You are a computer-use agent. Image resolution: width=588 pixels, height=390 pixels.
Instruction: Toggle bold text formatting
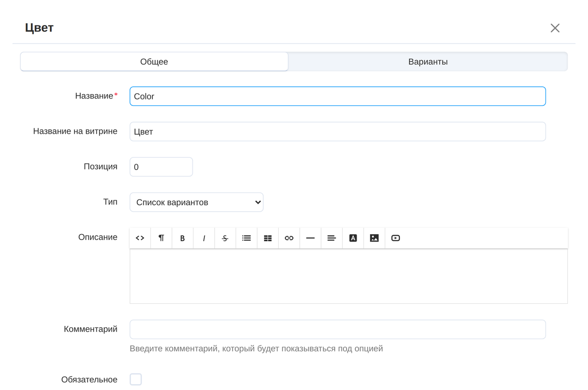pyautogui.click(x=182, y=238)
